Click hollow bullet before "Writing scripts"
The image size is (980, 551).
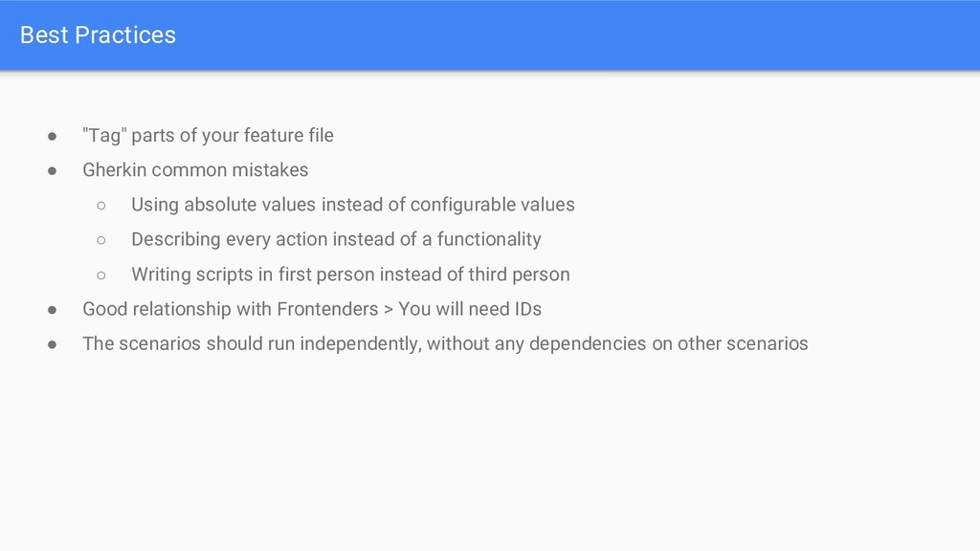[x=101, y=275]
